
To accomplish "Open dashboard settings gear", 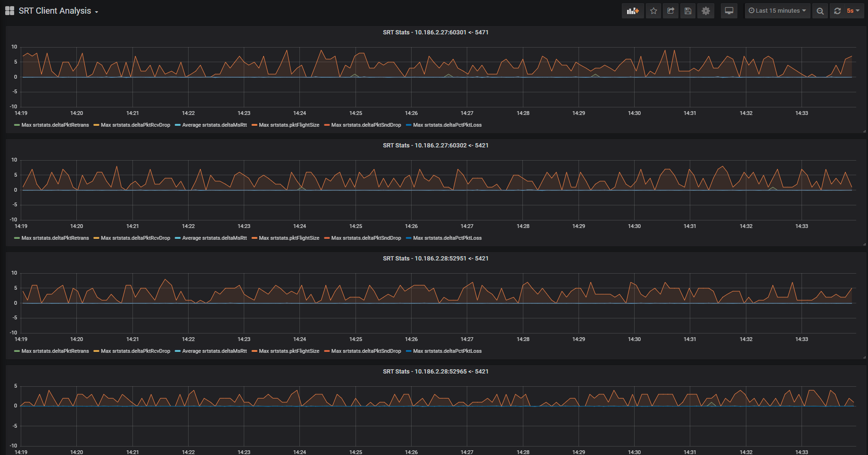I will [706, 11].
